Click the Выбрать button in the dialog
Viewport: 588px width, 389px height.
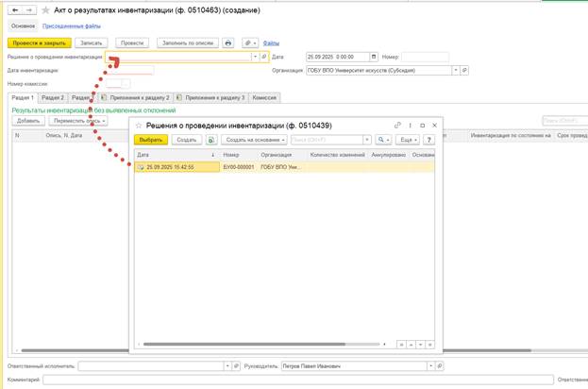(151, 140)
